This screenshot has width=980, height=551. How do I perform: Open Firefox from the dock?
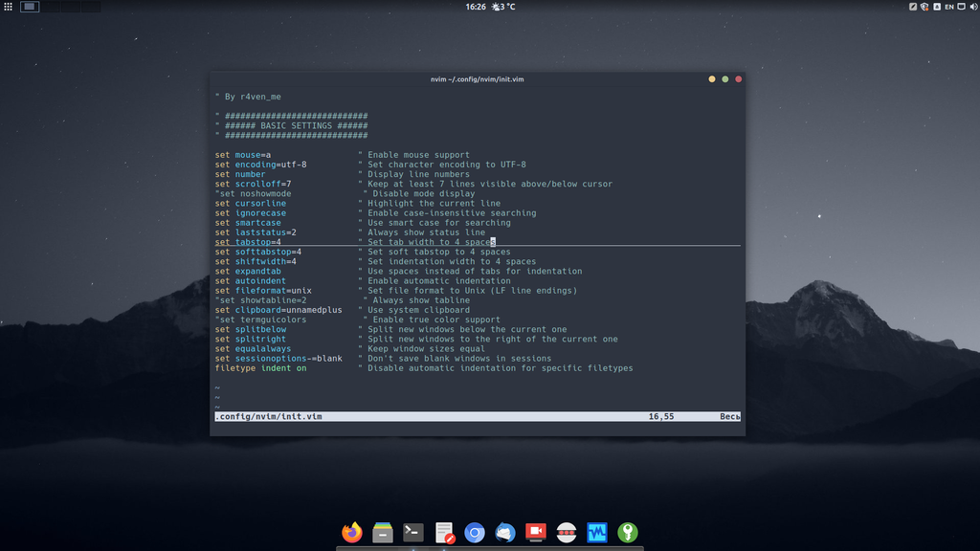pyautogui.click(x=351, y=532)
